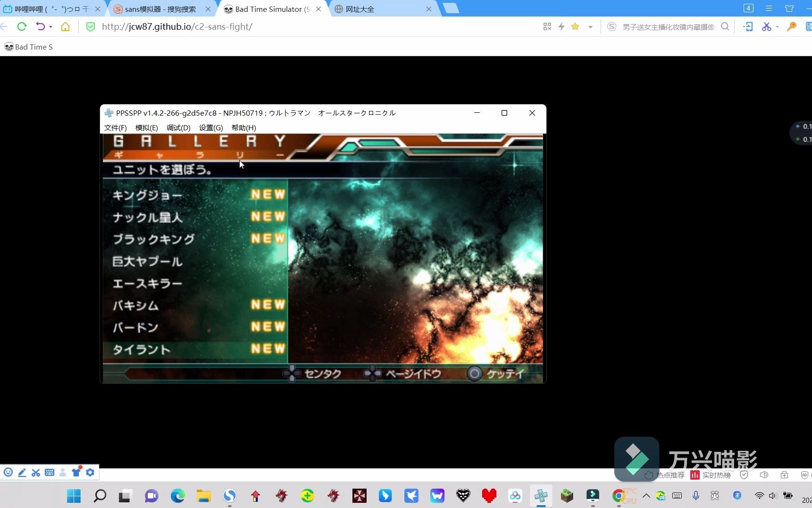Click the speaker mute icon in browser status bar
Viewport: 812px width, 508px height.
pyautogui.click(x=764, y=475)
